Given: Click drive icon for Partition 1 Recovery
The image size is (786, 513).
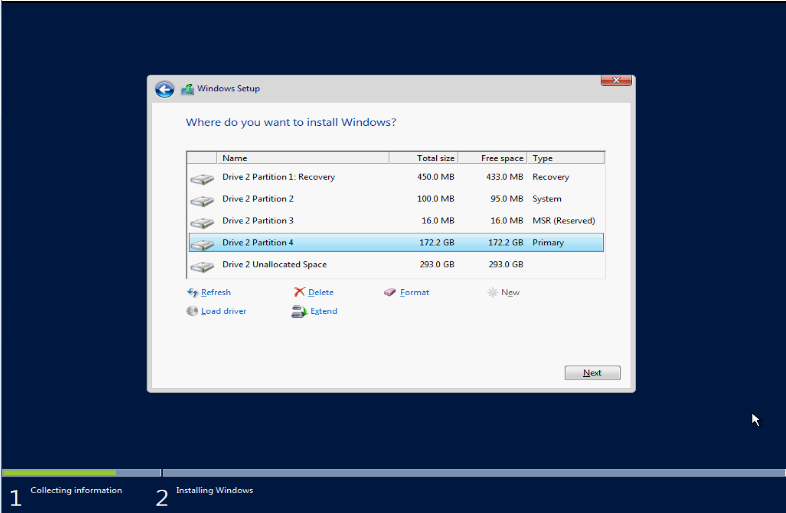Looking at the screenshot, I should coord(202,179).
